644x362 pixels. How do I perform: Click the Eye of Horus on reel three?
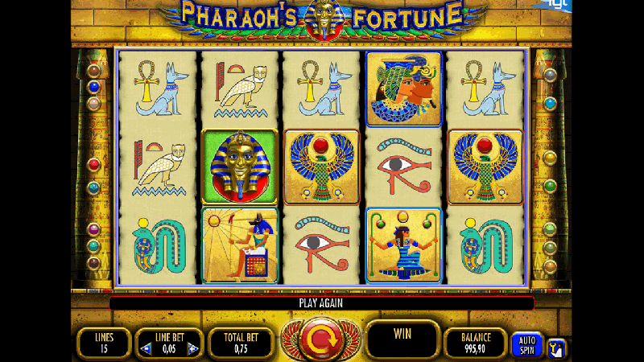[x=321, y=245]
